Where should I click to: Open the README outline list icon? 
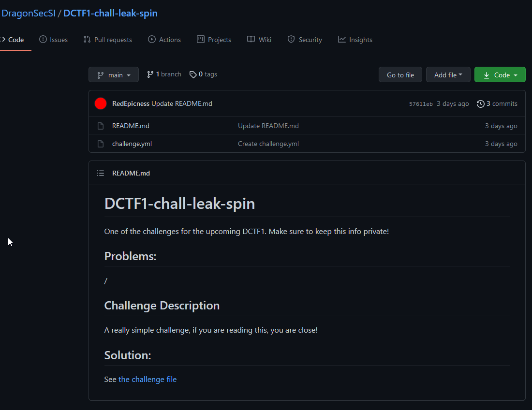[101, 173]
